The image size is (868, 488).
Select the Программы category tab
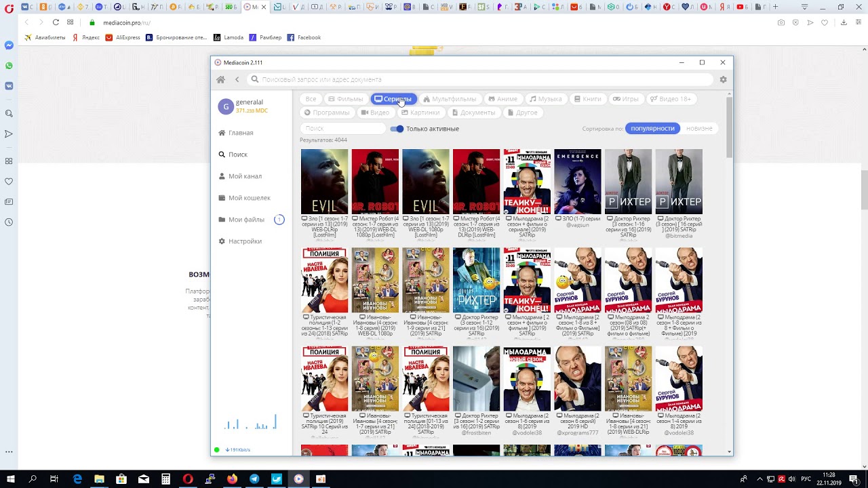(x=327, y=113)
